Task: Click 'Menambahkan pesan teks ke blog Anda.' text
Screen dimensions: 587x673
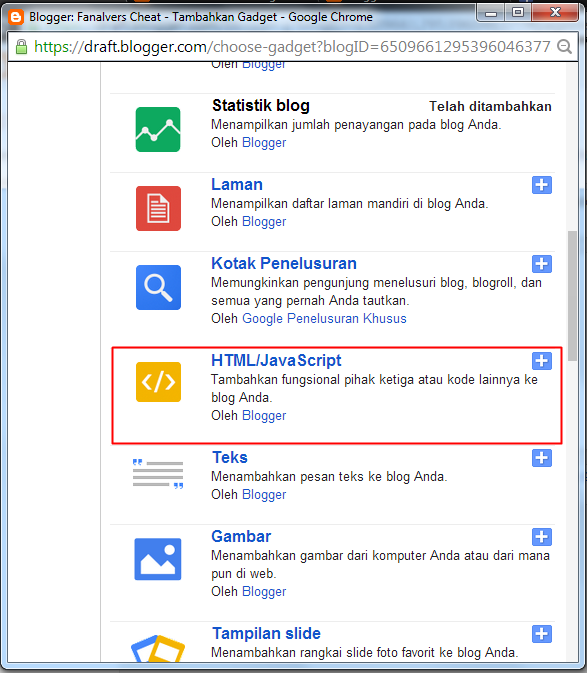Action: pyautogui.click(x=329, y=476)
